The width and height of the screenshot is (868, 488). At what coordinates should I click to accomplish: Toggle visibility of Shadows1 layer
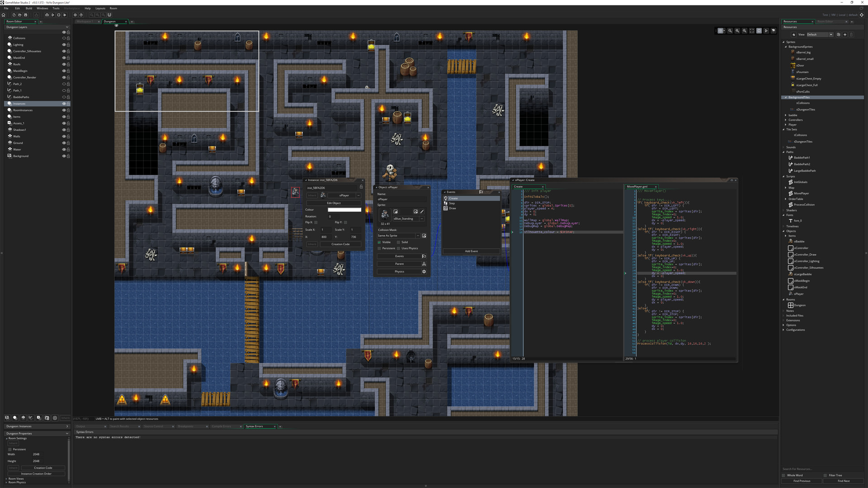click(x=63, y=129)
